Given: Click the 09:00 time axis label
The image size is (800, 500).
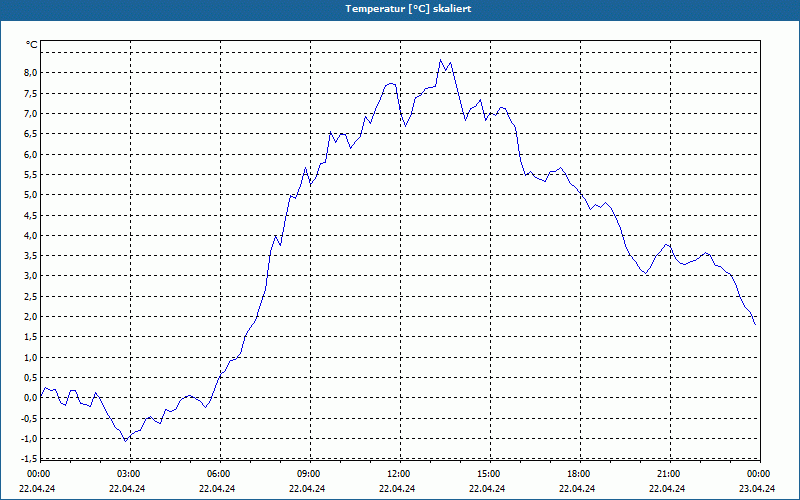Looking at the screenshot, I should click(x=309, y=474).
